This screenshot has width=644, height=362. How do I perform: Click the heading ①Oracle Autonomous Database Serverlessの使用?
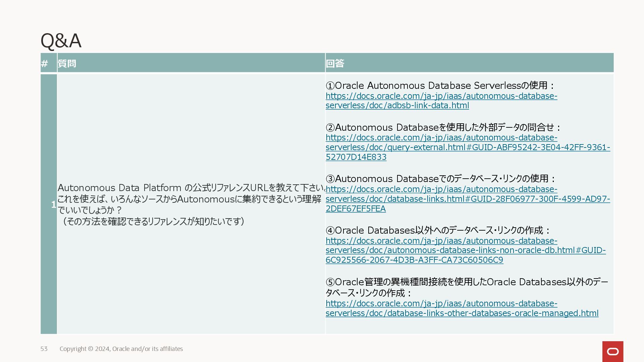pyautogui.click(x=440, y=85)
